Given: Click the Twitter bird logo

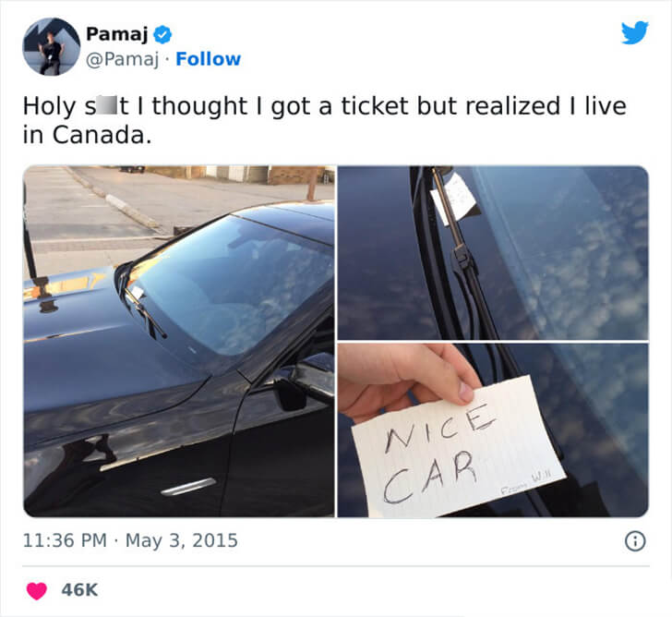Looking at the screenshot, I should [635, 32].
